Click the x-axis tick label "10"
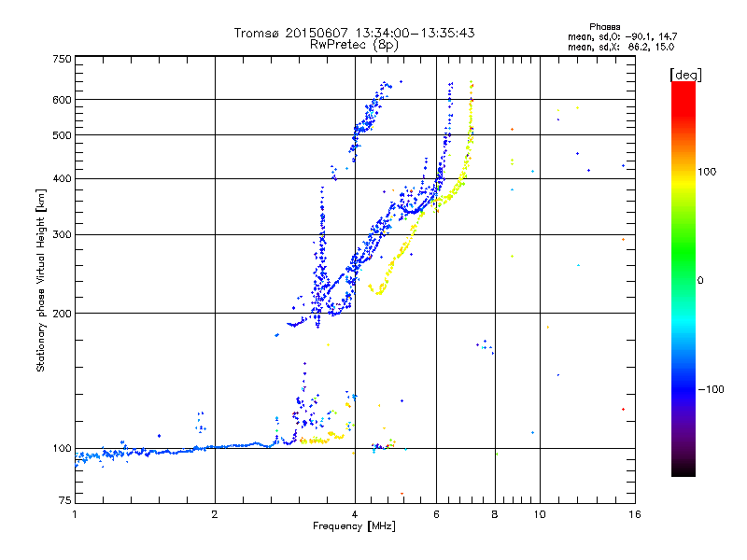The image size is (747, 560). pyautogui.click(x=540, y=514)
